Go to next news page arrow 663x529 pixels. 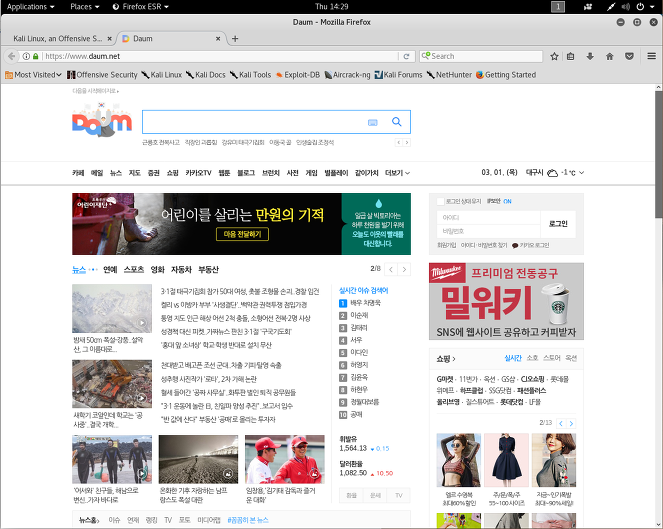point(404,269)
